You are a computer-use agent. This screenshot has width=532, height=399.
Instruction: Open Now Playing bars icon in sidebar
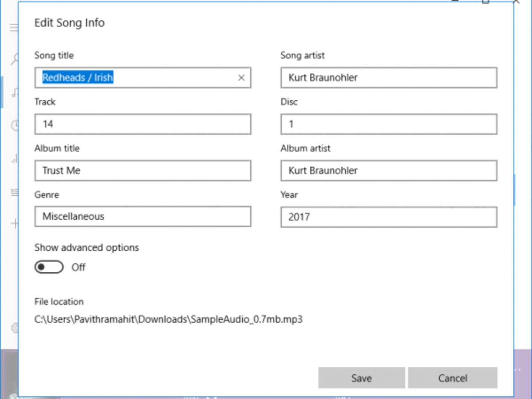click(x=15, y=158)
